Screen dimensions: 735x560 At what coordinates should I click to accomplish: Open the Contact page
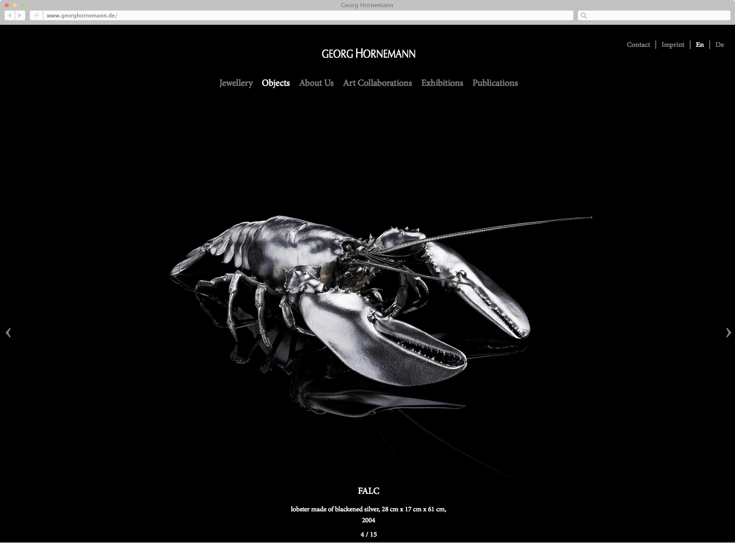pyautogui.click(x=638, y=45)
